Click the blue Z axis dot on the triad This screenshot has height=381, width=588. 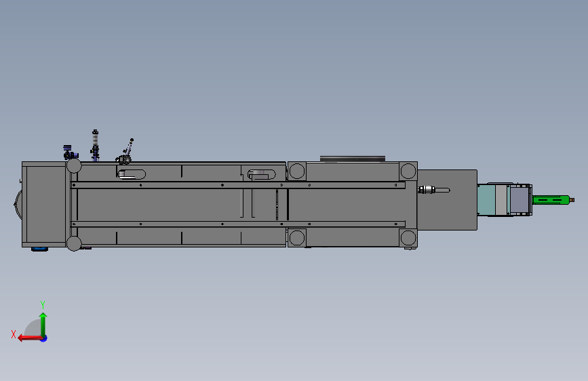coord(44,338)
